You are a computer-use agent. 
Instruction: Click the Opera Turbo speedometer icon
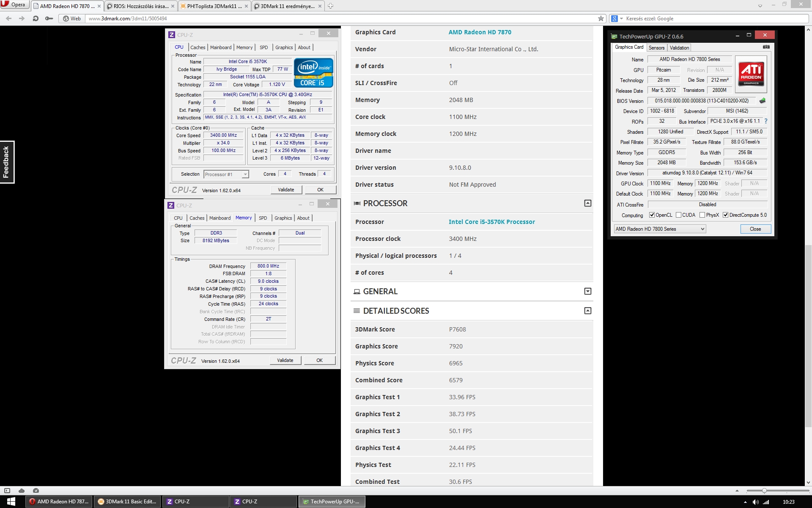click(36, 491)
